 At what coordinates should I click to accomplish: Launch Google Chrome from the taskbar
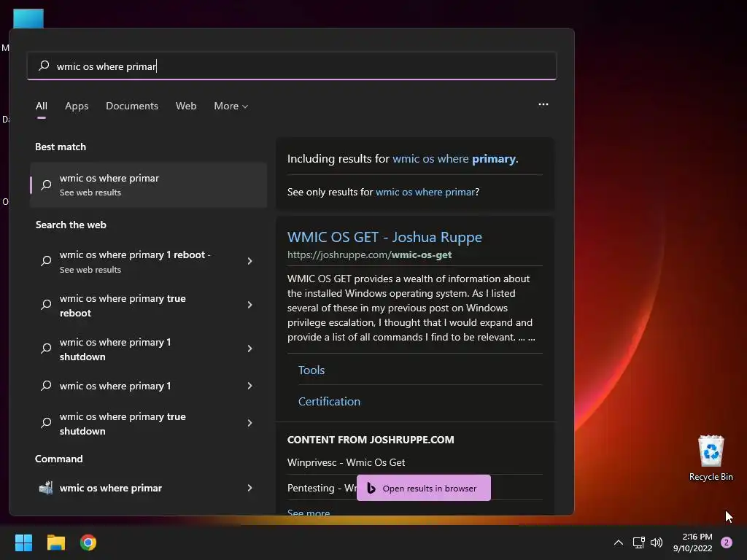point(88,542)
